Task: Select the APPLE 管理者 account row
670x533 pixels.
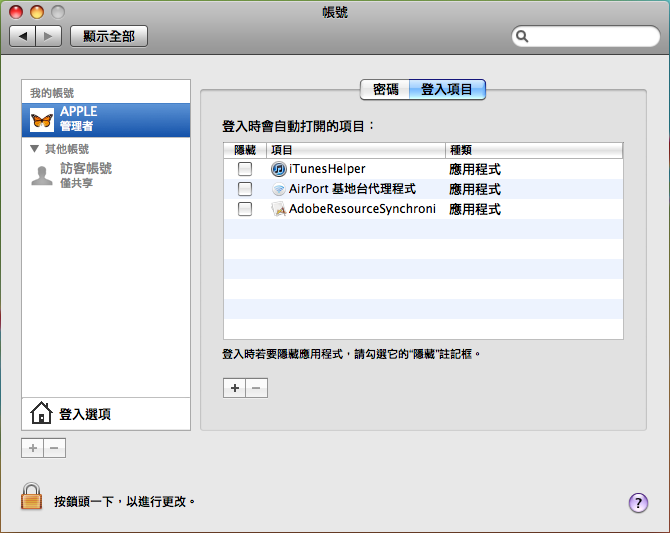Action: [106, 120]
